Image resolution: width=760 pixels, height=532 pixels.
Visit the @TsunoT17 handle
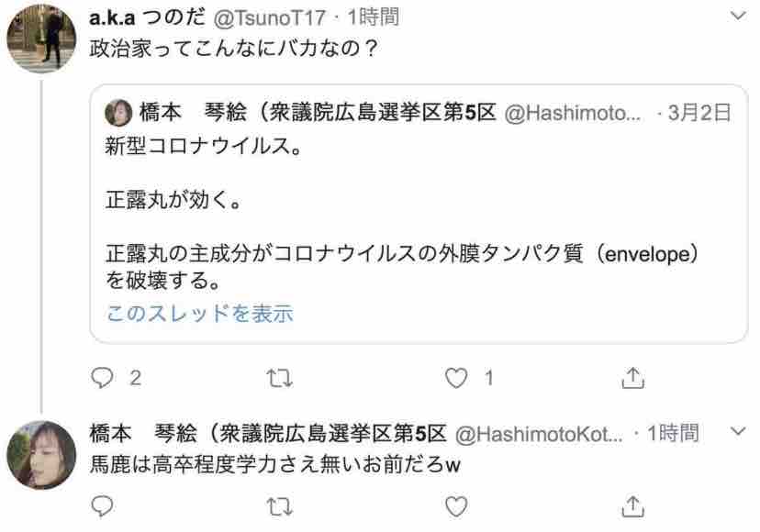click(270, 18)
